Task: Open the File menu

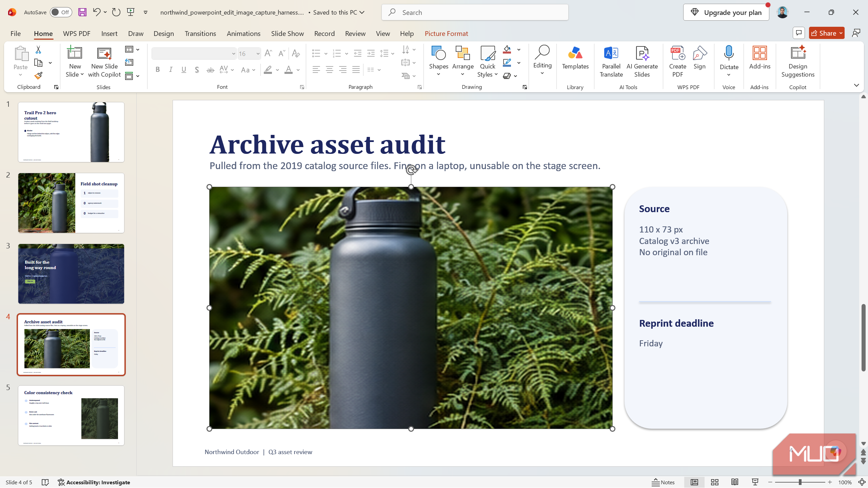Action: click(16, 33)
